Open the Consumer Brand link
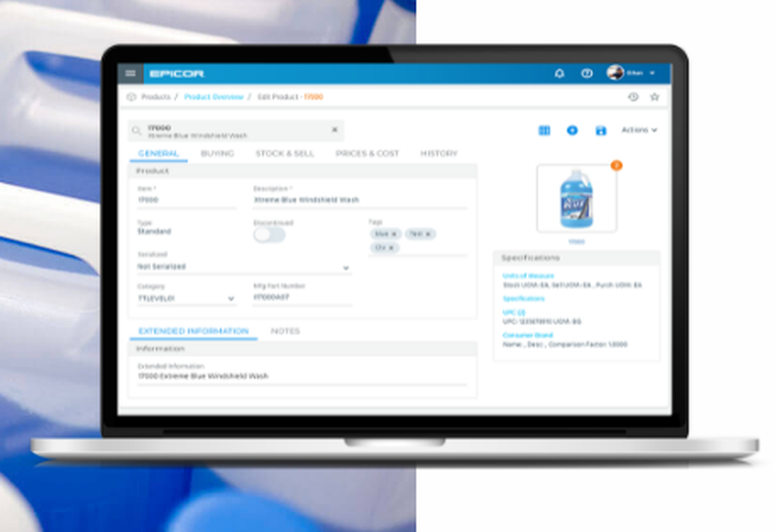 [527, 335]
